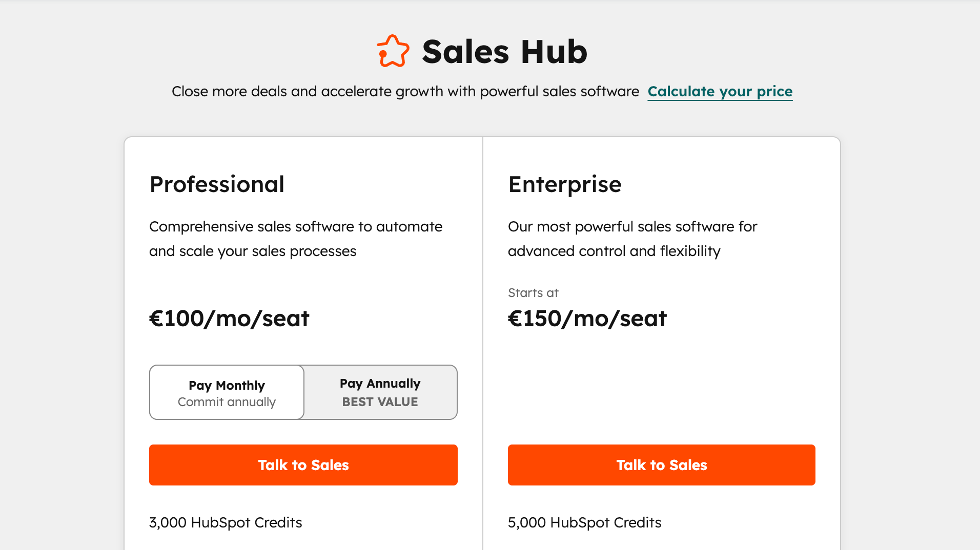The width and height of the screenshot is (980, 550).
Task: Open the Calculate your price link
Action: click(720, 92)
